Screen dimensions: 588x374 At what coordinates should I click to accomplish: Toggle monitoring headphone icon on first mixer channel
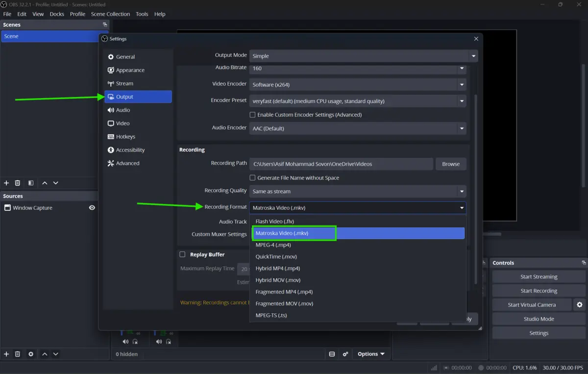click(x=135, y=342)
